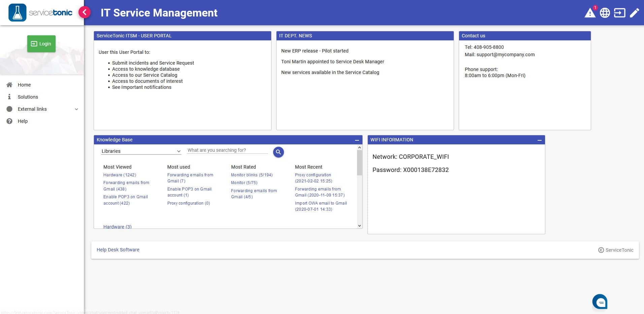644x314 pixels.
Task: Minimize the WIFI INFORMATION panel
Action: (x=539, y=140)
